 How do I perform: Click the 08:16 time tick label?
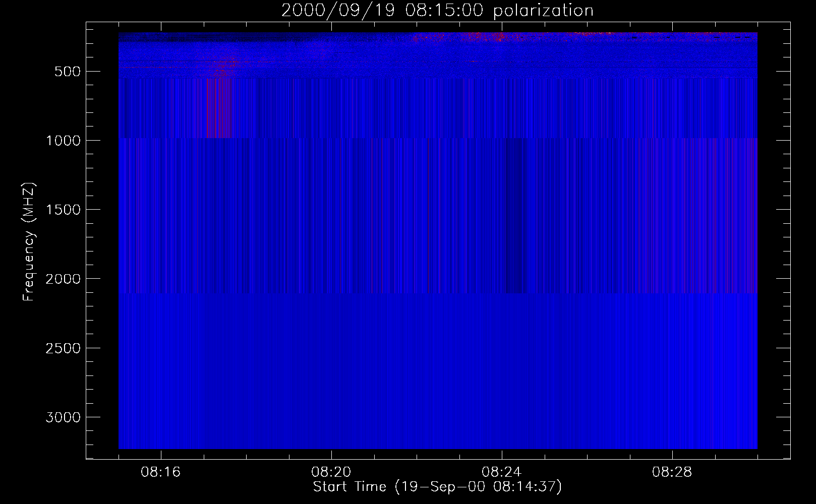pyautogui.click(x=161, y=472)
